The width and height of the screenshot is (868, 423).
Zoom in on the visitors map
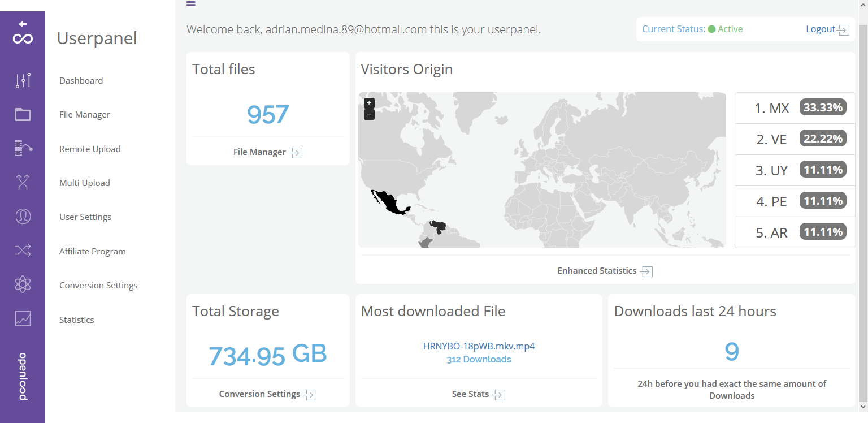(369, 103)
